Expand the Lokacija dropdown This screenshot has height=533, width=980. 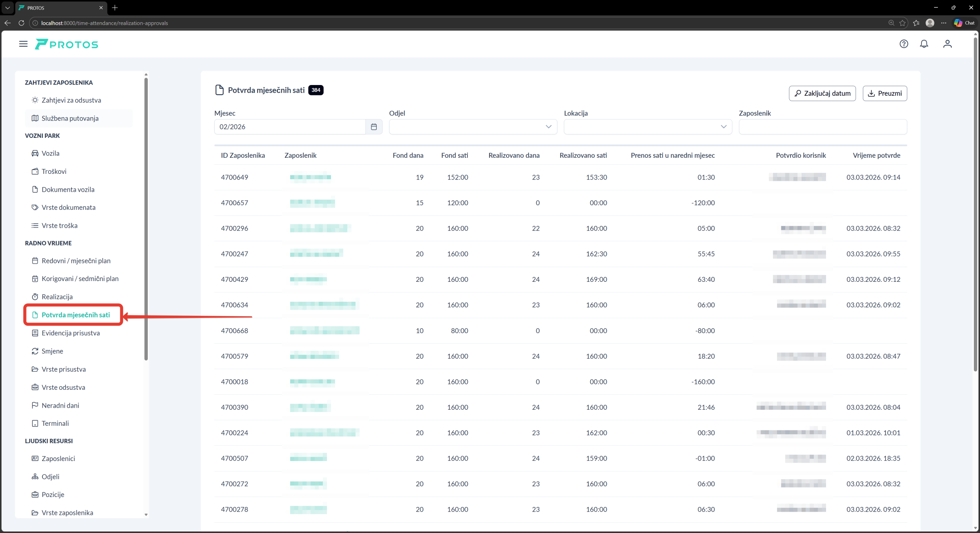(648, 127)
